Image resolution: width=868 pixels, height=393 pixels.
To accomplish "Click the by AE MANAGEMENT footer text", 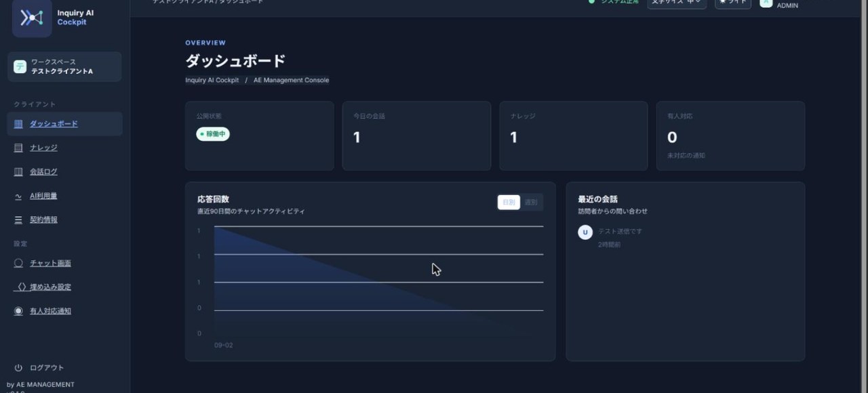I will click(41, 385).
